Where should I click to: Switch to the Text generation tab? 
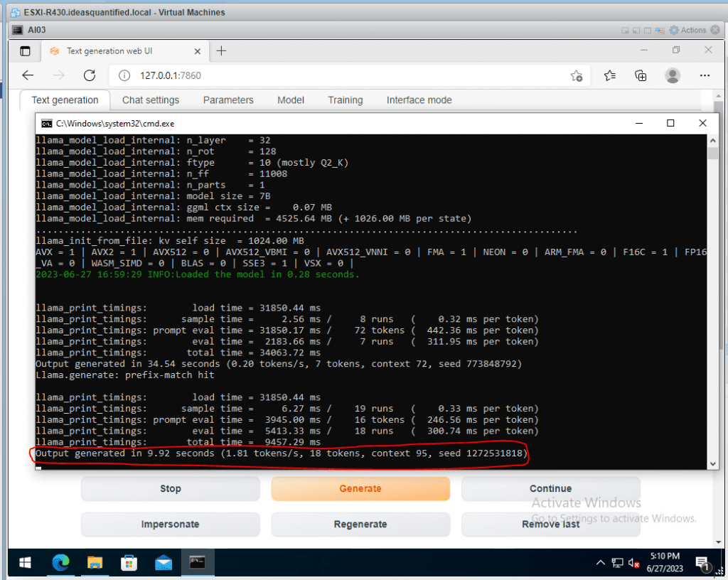coord(65,100)
